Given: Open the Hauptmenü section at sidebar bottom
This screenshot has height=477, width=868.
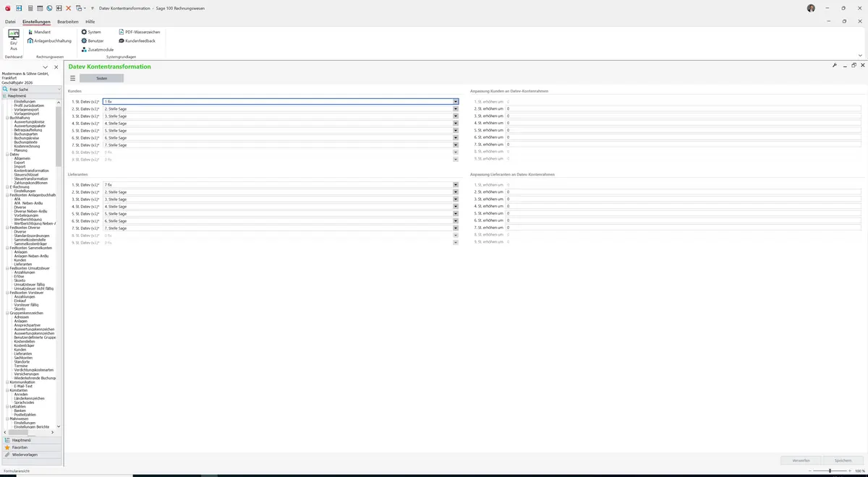Looking at the screenshot, I should point(31,439).
